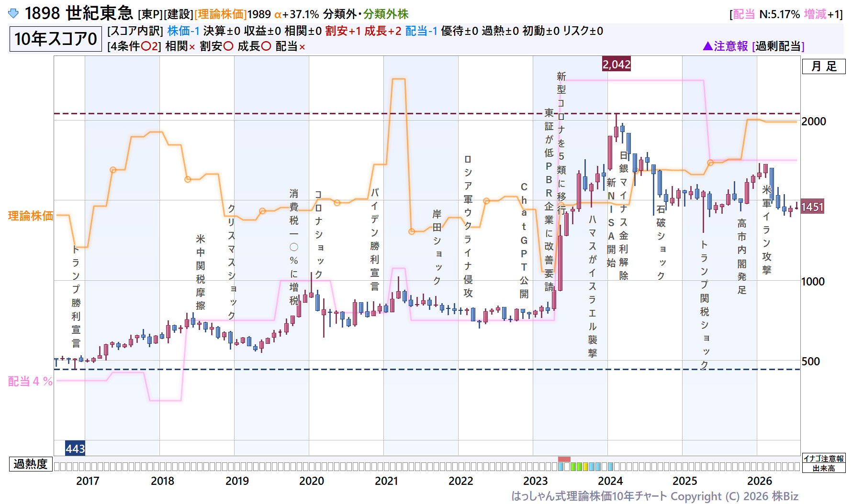Screen dimensions: 852x504
Task: Click the 2026 year label on the axis
Action: pos(760,481)
